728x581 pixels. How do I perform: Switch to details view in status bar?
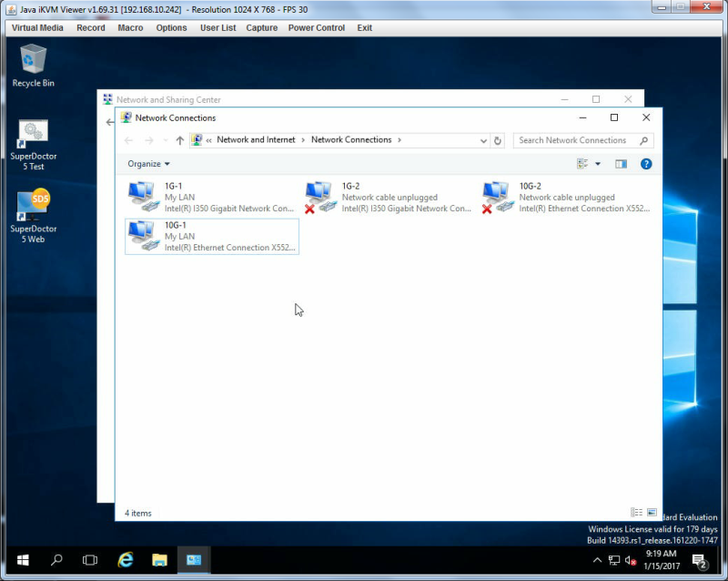(x=636, y=512)
